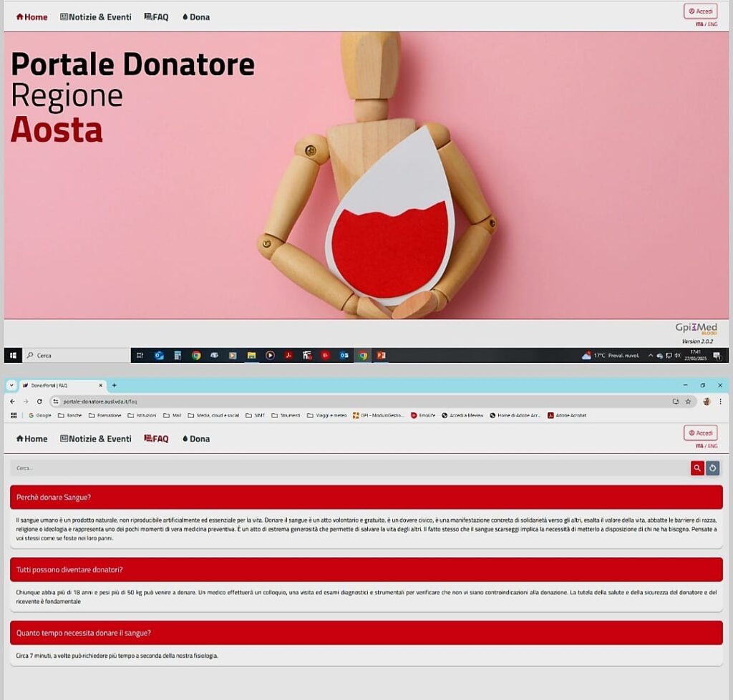This screenshot has width=733, height=700.
Task: Collapse 'Tutti possono diventare donatori?' section
Action: (x=366, y=570)
